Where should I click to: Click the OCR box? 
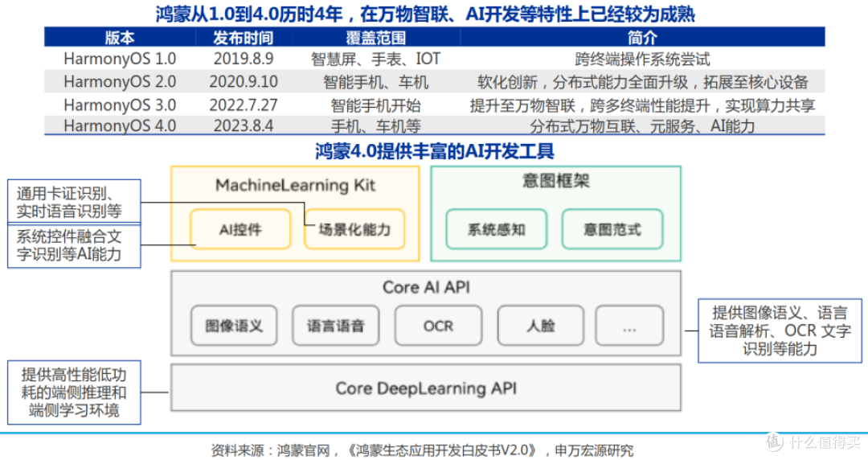point(439,326)
